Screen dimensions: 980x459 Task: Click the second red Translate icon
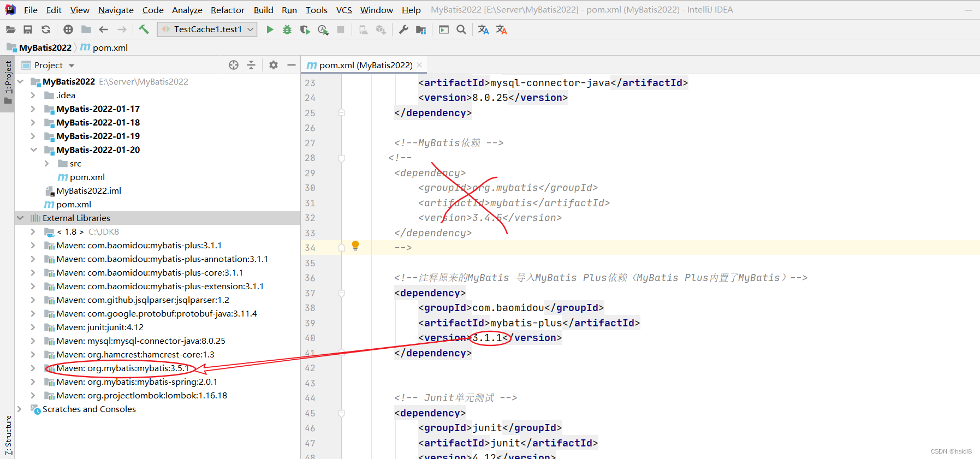(501, 29)
